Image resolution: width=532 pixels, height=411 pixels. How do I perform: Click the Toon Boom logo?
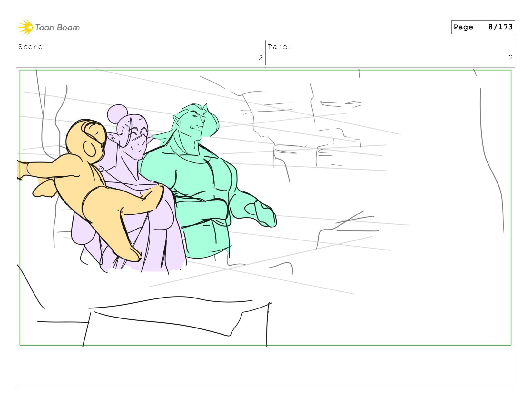point(48,27)
